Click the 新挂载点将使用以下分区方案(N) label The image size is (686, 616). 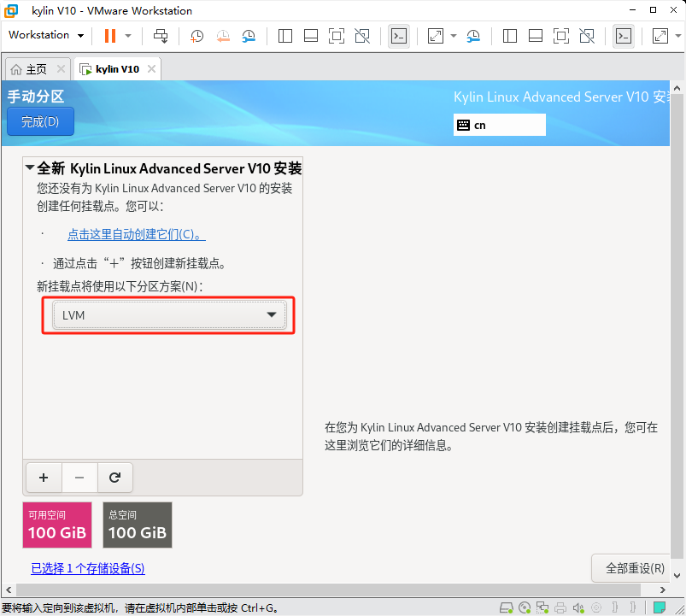click(120, 286)
